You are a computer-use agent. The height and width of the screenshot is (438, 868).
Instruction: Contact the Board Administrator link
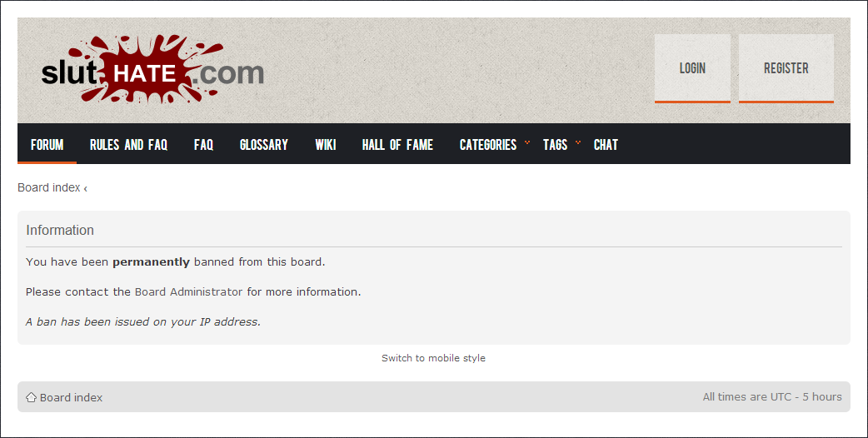(189, 291)
